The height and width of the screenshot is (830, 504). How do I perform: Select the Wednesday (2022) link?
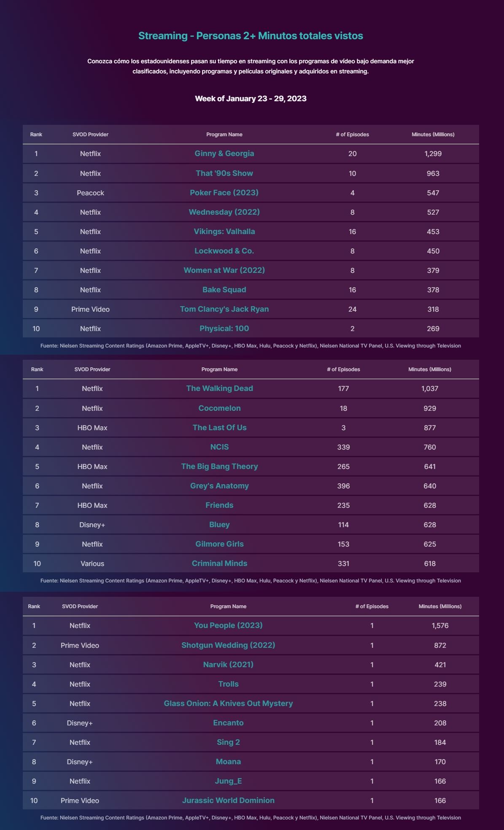(x=224, y=212)
